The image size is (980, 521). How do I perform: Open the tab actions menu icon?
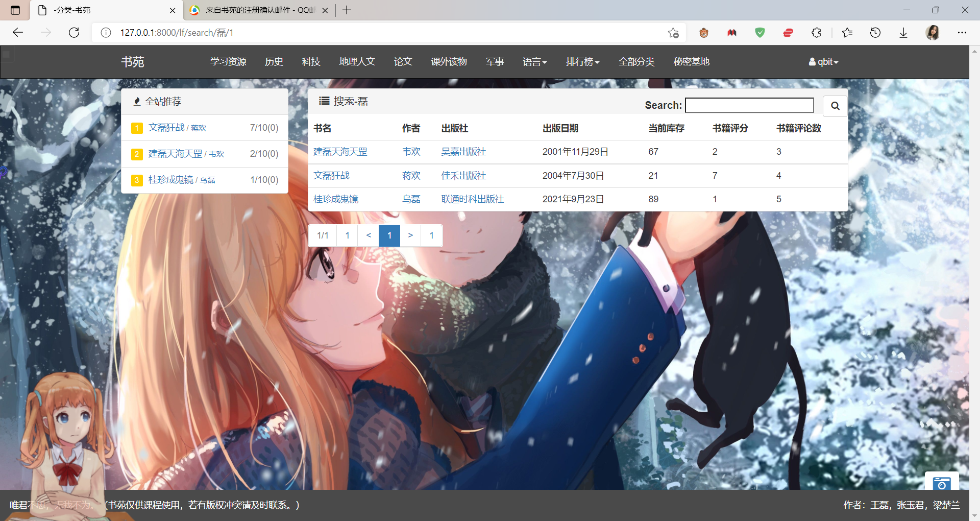15,10
